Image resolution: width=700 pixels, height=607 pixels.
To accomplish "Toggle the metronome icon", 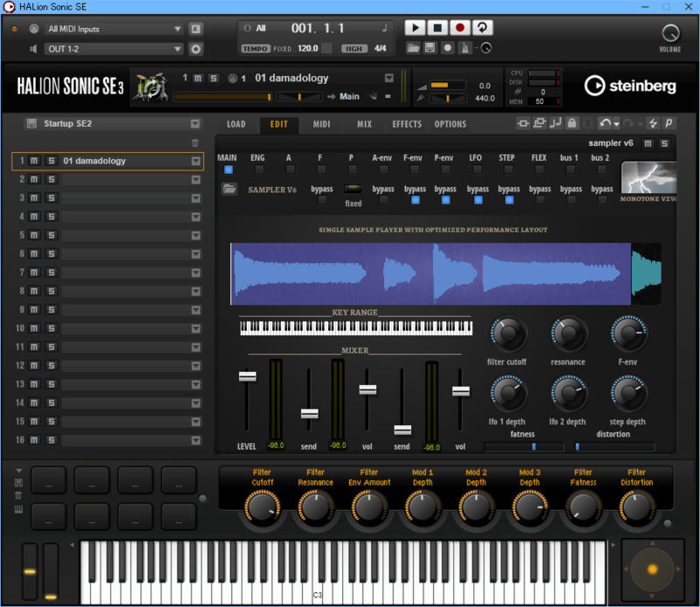I will [465, 48].
